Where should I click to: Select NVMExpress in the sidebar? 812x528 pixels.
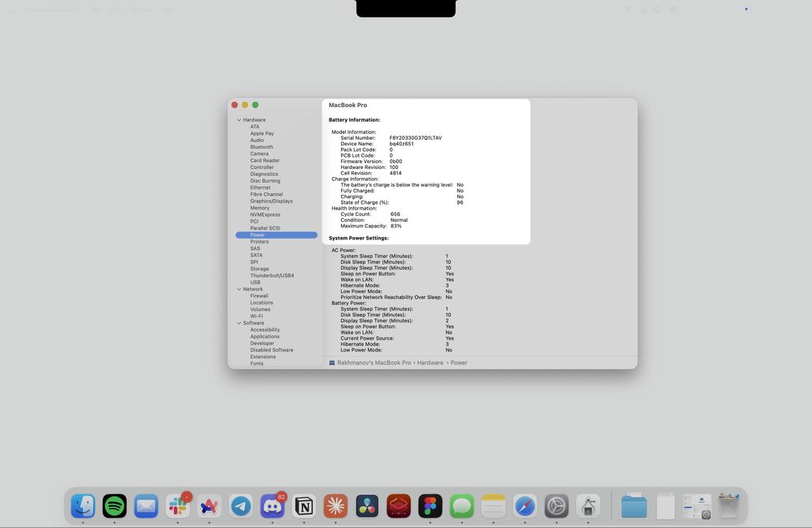pyautogui.click(x=266, y=214)
